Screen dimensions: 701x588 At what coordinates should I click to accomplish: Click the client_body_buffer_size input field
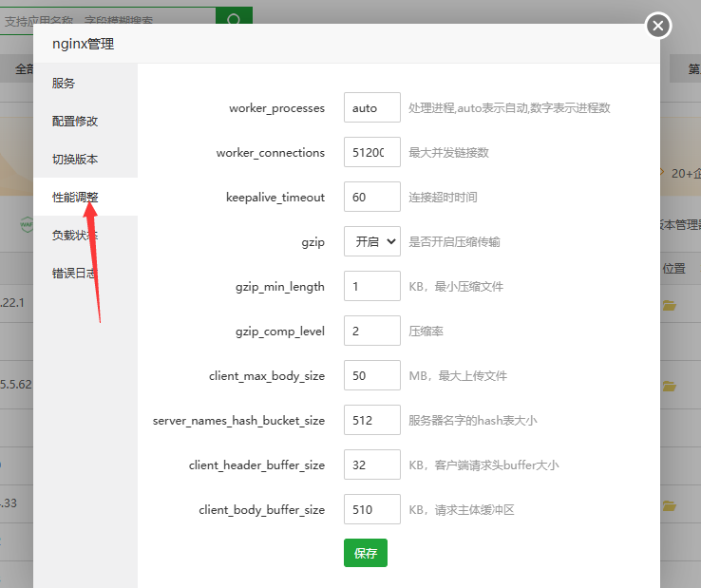coord(372,510)
